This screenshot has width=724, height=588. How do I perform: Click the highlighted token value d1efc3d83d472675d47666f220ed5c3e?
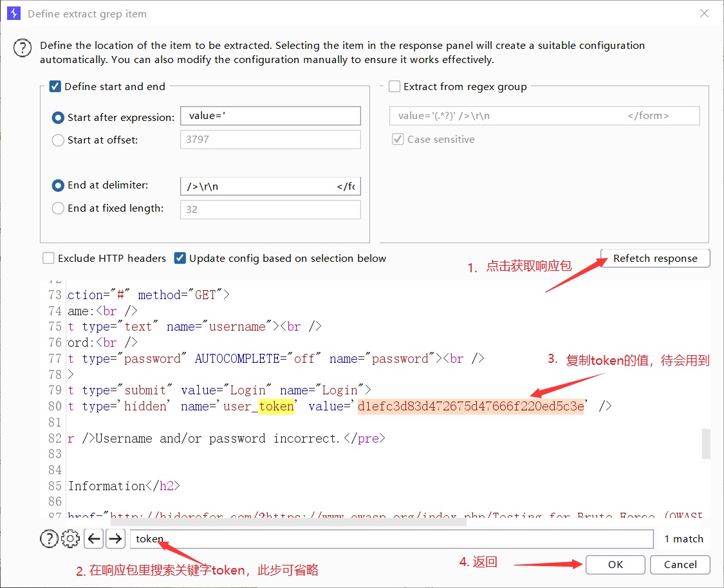[470, 406]
